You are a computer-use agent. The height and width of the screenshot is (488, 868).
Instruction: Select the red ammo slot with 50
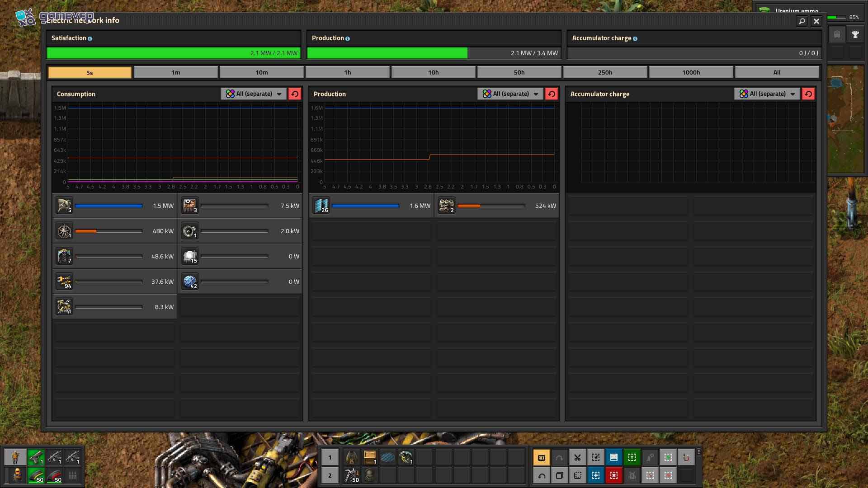tap(54, 475)
